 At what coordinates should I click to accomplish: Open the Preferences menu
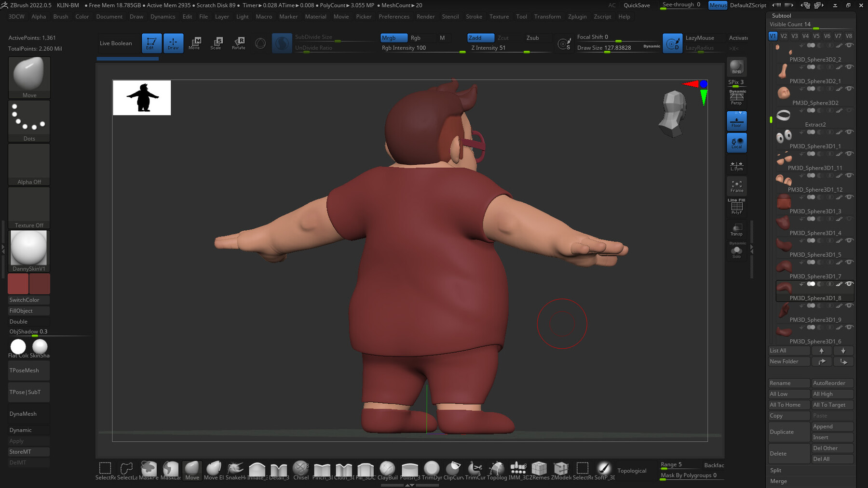[394, 16]
